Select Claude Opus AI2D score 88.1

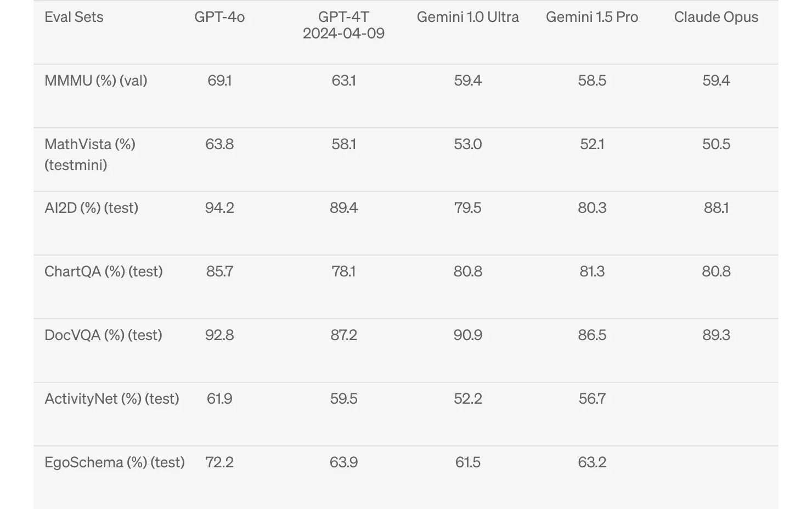pos(716,208)
